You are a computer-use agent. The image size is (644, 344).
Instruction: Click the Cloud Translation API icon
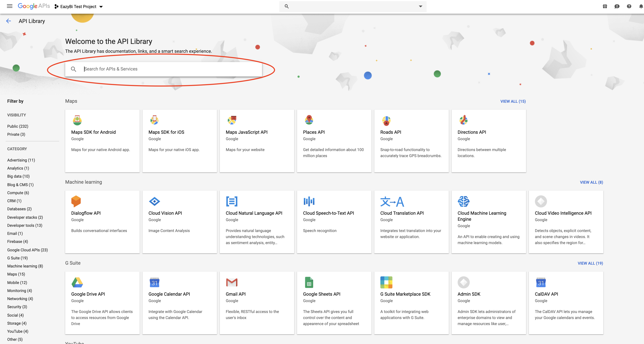coord(392,201)
